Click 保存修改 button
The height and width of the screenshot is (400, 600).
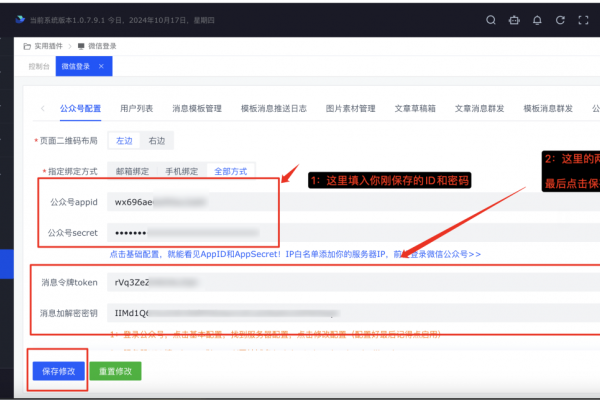[x=59, y=371]
